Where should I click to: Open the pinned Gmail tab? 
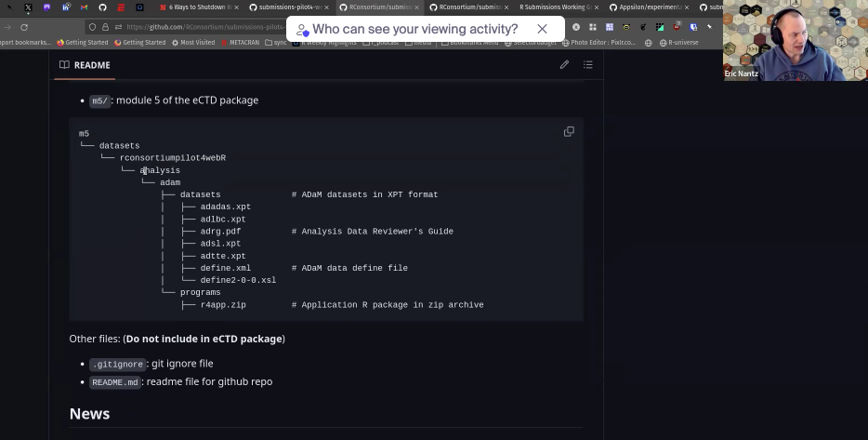84,7
